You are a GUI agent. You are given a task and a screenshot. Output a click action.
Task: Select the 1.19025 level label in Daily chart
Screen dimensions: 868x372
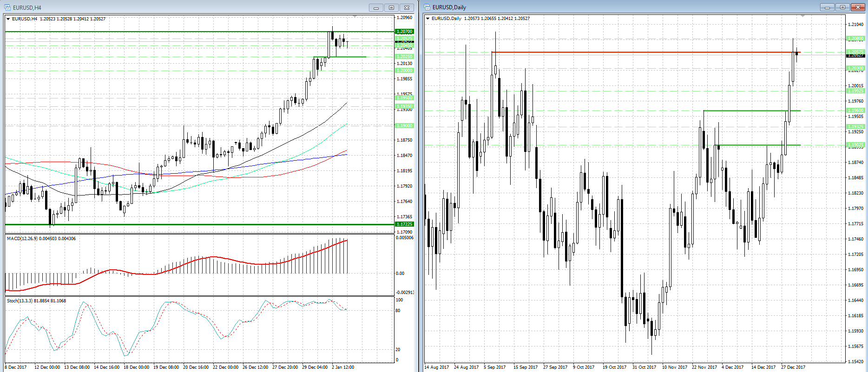855,145
